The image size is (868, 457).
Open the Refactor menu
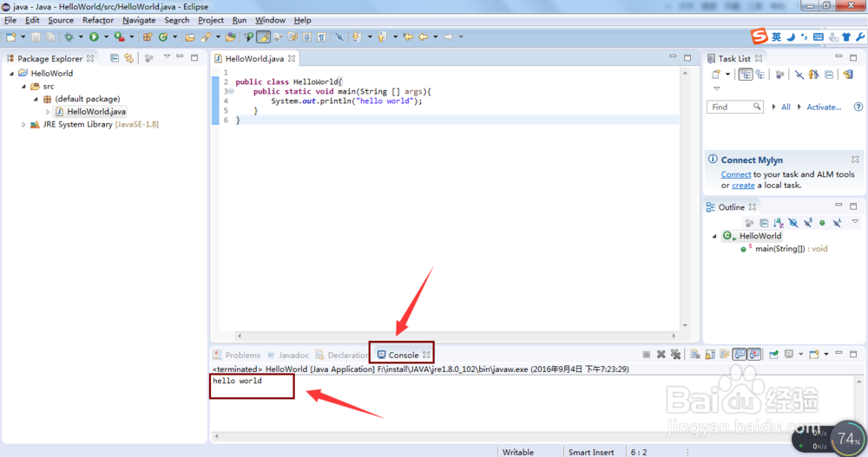(x=98, y=21)
